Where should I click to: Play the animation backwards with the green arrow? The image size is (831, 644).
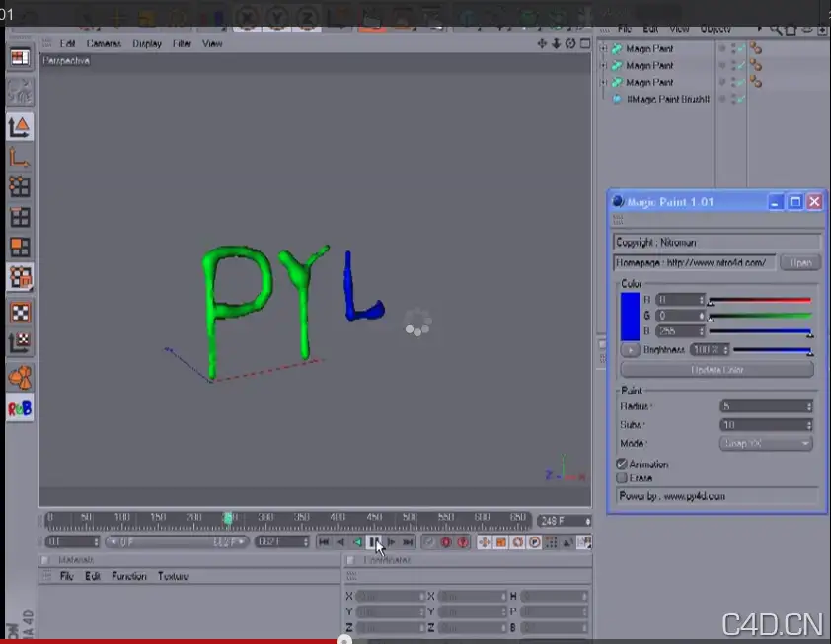click(x=357, y=542)
